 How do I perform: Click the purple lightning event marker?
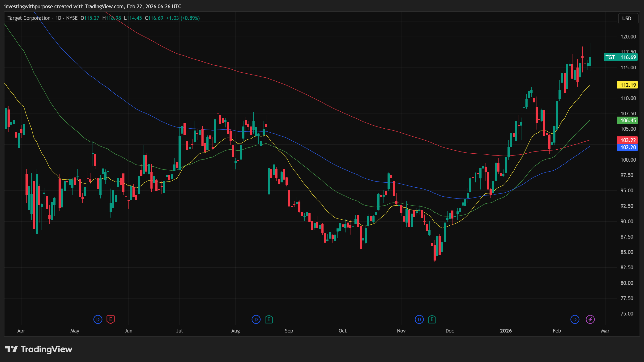(590, 319)
